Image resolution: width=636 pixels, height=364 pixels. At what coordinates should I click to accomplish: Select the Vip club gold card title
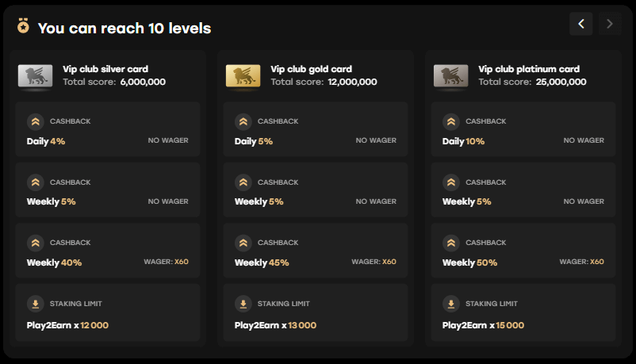coord(311,69)
